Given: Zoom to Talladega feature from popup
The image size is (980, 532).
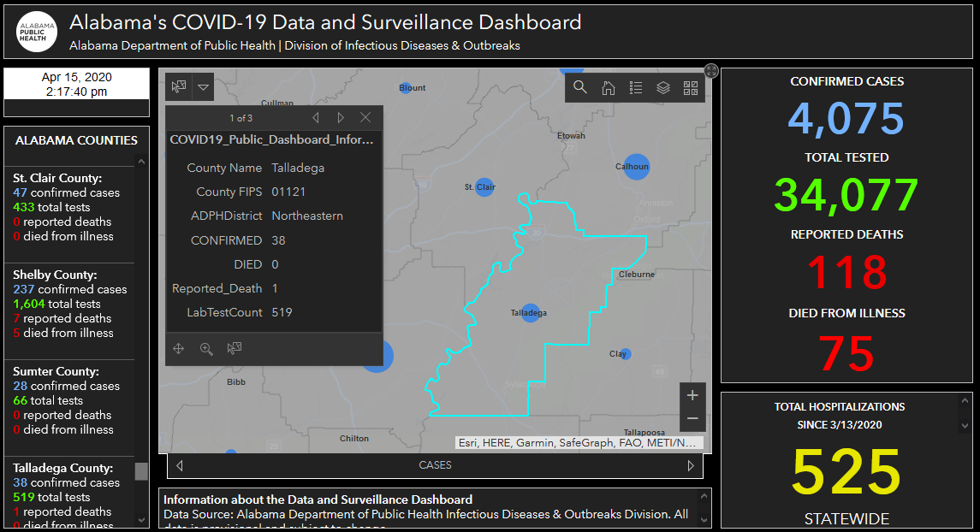Looking at the screenshot, I should tap(206, 348).
